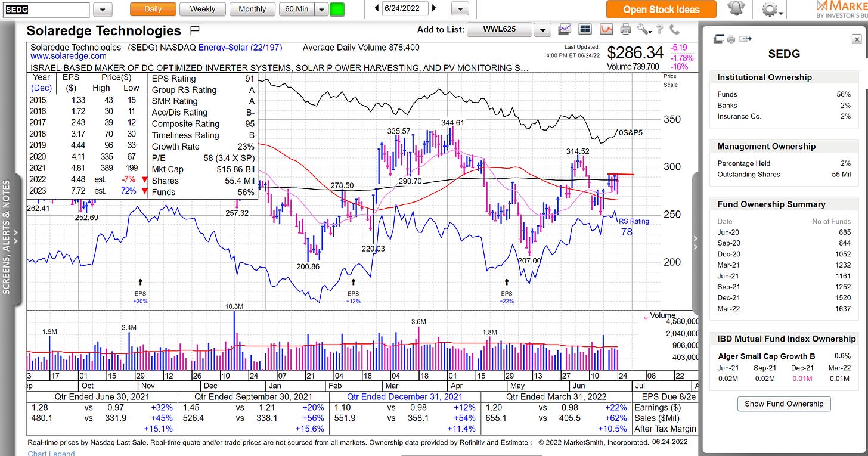
Task: Click the 10.3M volume spike label
Action: click(x=234, y=306)
